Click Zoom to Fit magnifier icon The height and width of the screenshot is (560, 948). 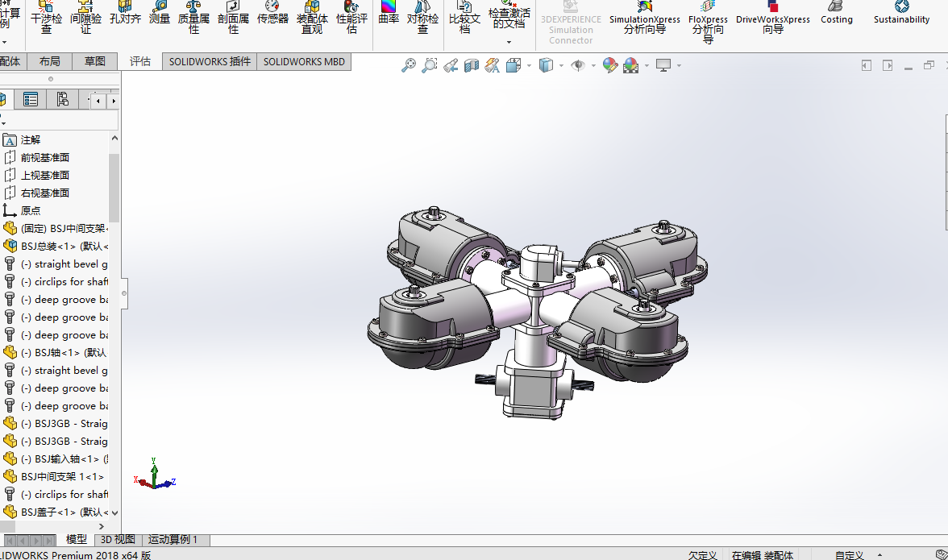409,65
